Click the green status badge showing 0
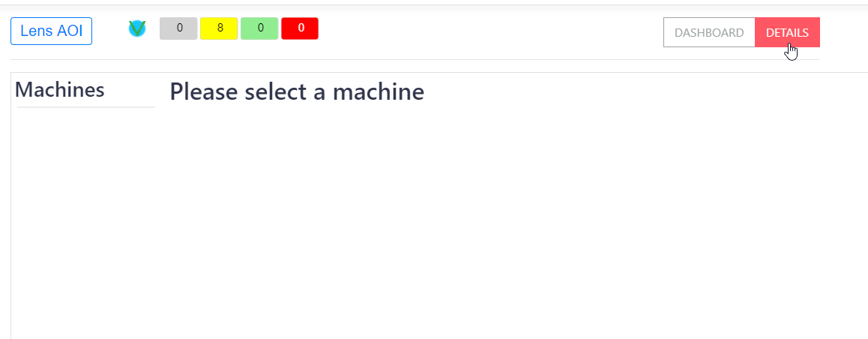 coord(259,28)
